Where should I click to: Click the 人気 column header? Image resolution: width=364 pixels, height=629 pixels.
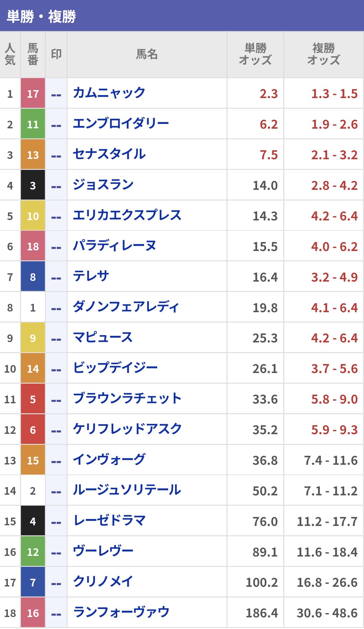10,54
